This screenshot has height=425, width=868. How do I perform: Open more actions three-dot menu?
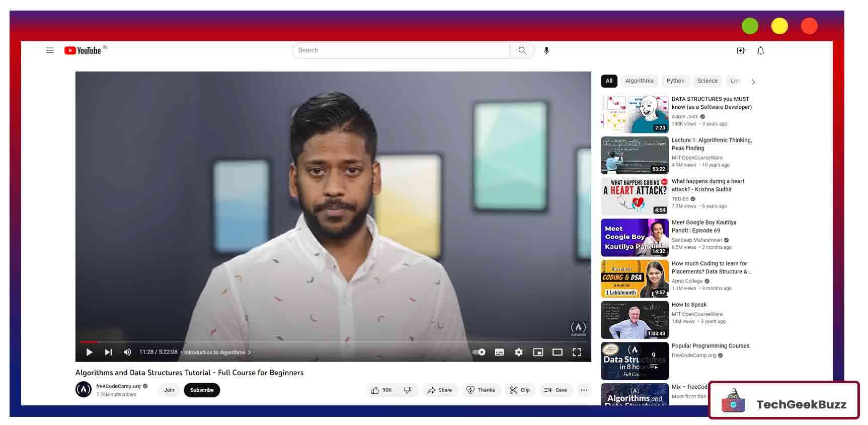click(584, 390)
